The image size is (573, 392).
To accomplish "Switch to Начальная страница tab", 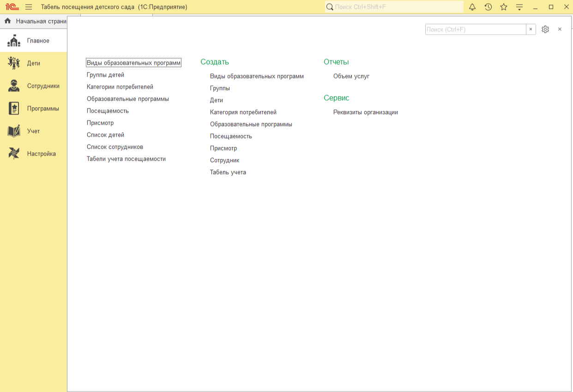I will click(x=37, y=21).
